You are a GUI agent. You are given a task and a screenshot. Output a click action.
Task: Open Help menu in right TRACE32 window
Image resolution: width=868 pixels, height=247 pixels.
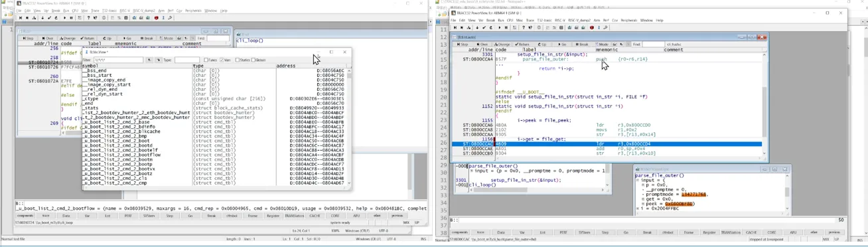pos(660,21)
